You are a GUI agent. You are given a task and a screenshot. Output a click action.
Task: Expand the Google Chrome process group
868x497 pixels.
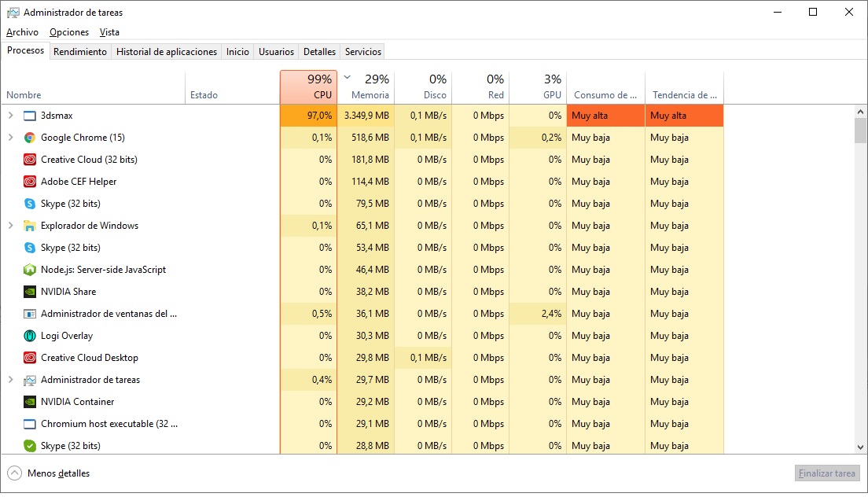point(10,138)
